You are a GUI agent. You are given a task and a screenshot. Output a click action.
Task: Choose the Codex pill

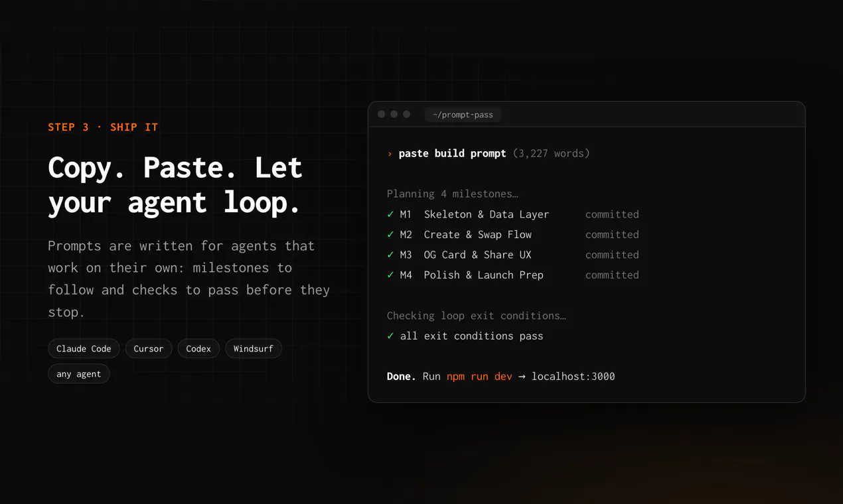point(198,349)
